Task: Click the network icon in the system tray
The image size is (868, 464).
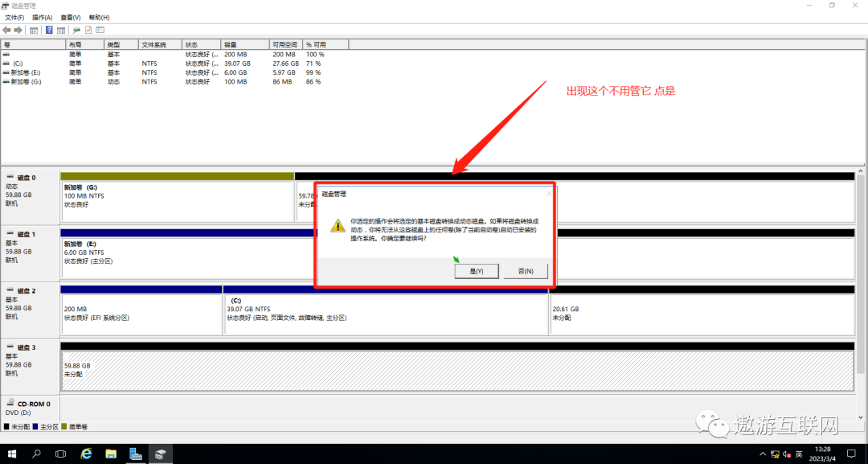Action: [x=775, y=454]
